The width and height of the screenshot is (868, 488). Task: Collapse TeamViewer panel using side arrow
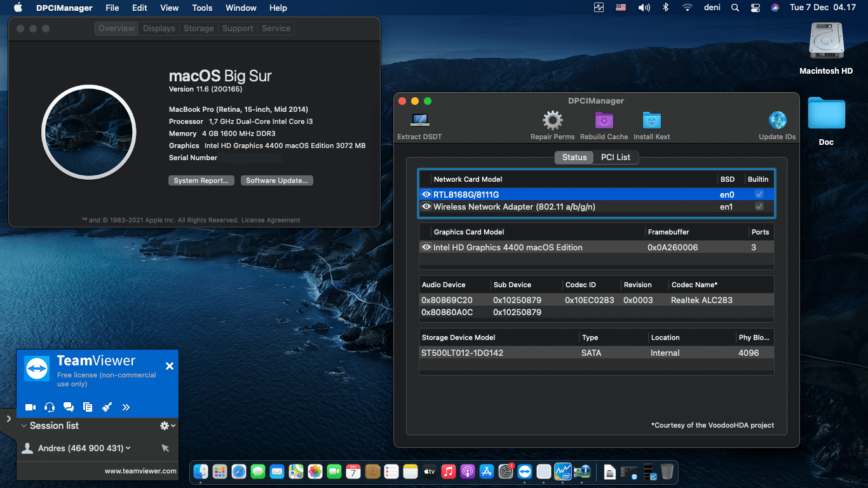coord(8,419)
